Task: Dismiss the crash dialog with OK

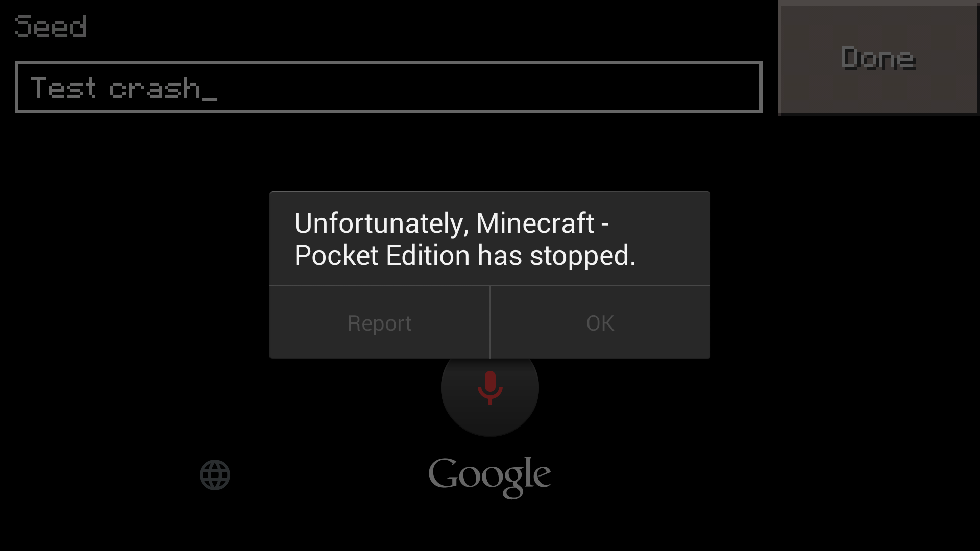Action: (x=600, y=322)
